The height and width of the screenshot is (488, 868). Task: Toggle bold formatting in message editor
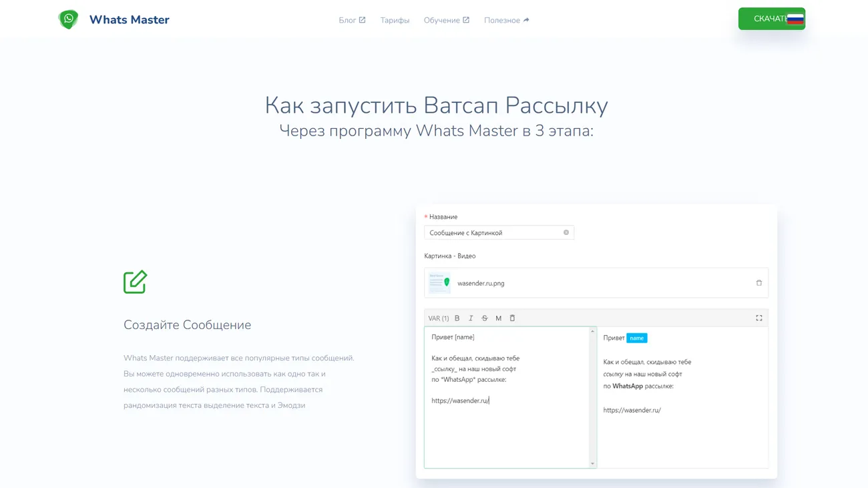coord(457,318)
